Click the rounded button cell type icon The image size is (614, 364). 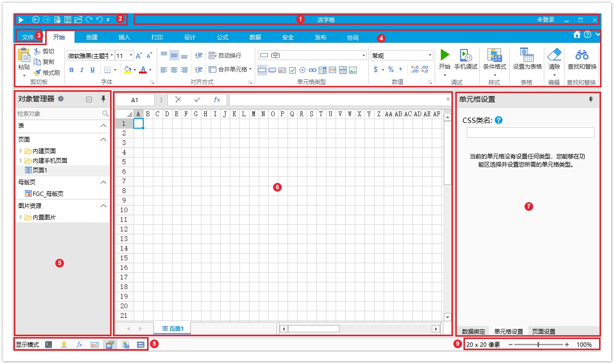point(272,70)
